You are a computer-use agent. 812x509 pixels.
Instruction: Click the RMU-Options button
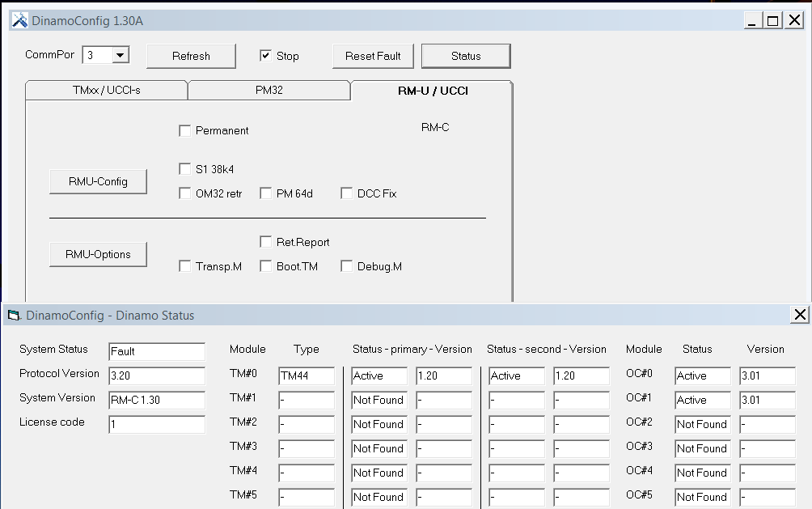98,254
